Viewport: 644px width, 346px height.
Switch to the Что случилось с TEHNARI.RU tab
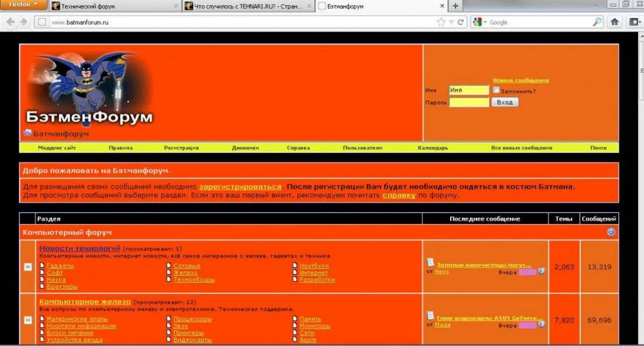[248, 6]
